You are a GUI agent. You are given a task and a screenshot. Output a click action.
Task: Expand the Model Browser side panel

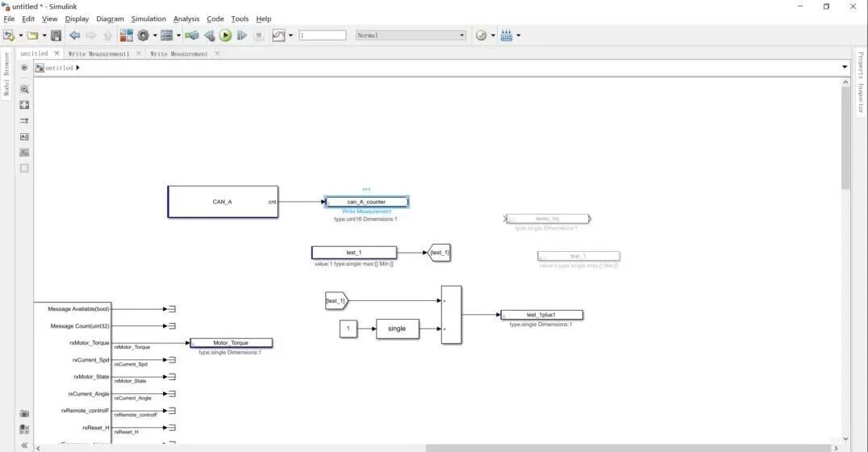tap(6, 73)
